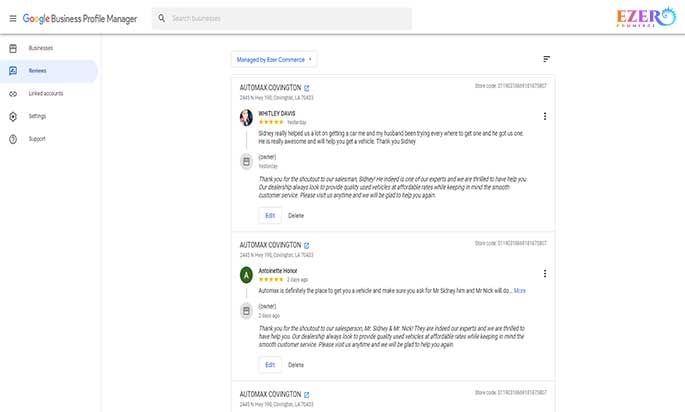This screenshot has height=412, width=685.
Task: Open external link beside first AUTOMAX COVINGTON
Action: (307, 88)
